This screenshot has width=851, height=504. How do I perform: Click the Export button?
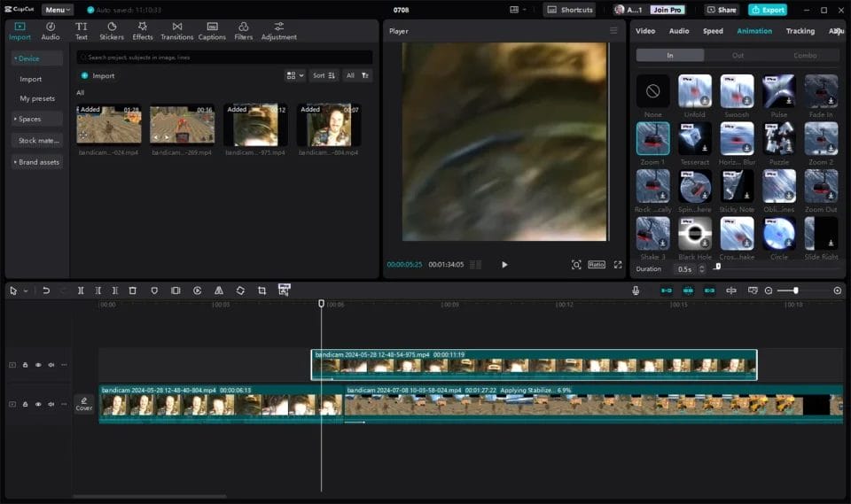click(767, 10)
